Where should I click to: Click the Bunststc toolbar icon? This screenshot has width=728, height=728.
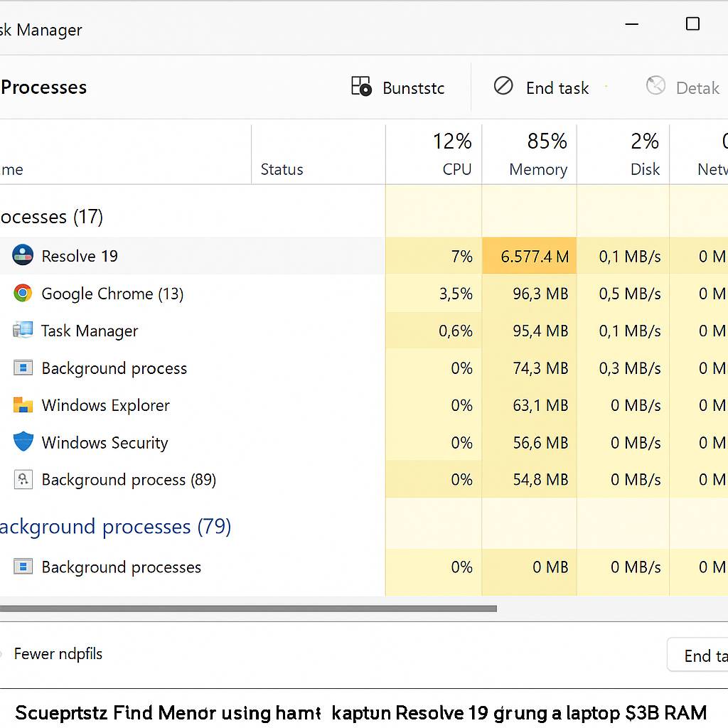(x=361, y=87)
